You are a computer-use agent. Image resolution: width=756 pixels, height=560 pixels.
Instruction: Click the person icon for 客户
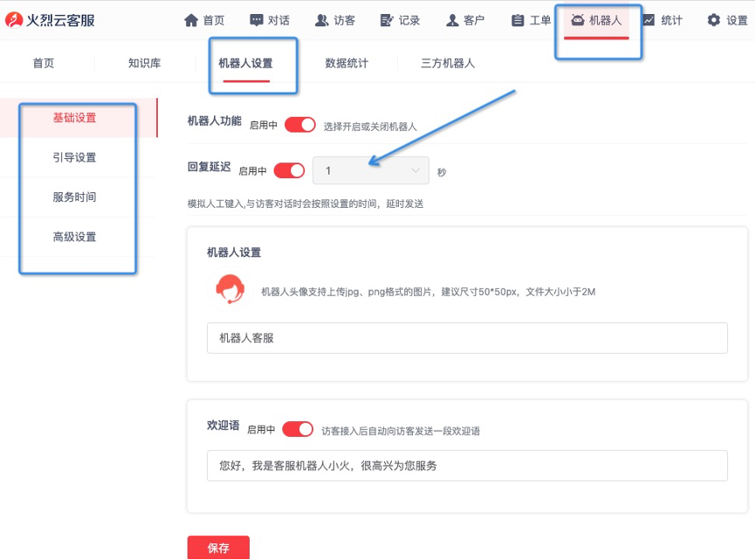pos(452,20)
